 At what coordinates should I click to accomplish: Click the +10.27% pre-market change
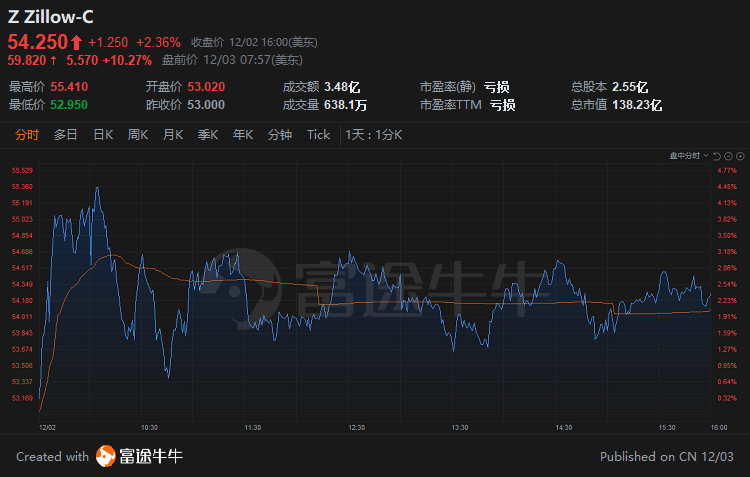[x=127, y=60]
